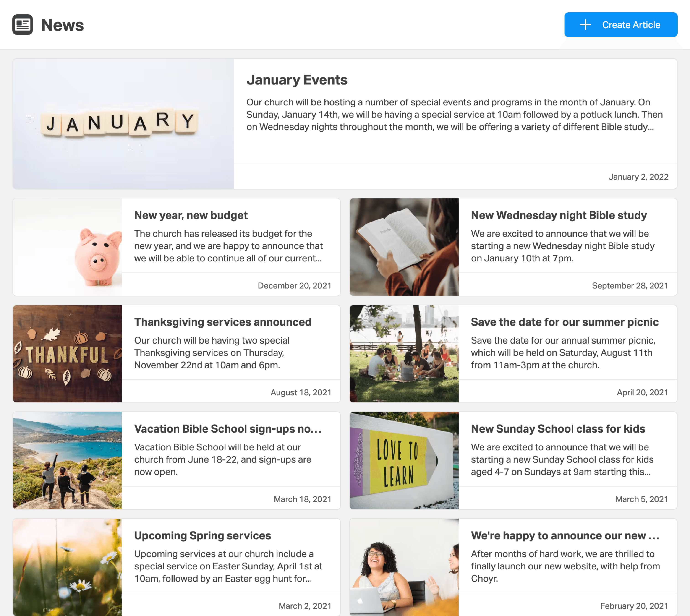Open New Wednesday night Bible study article

tap(559, 215)
